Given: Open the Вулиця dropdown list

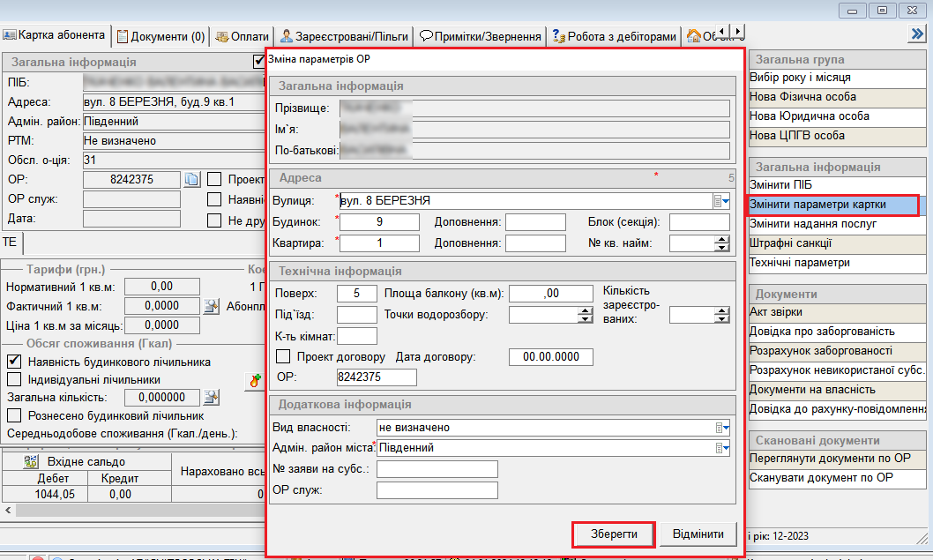Looking at the screenshot, I should [722, 200].
